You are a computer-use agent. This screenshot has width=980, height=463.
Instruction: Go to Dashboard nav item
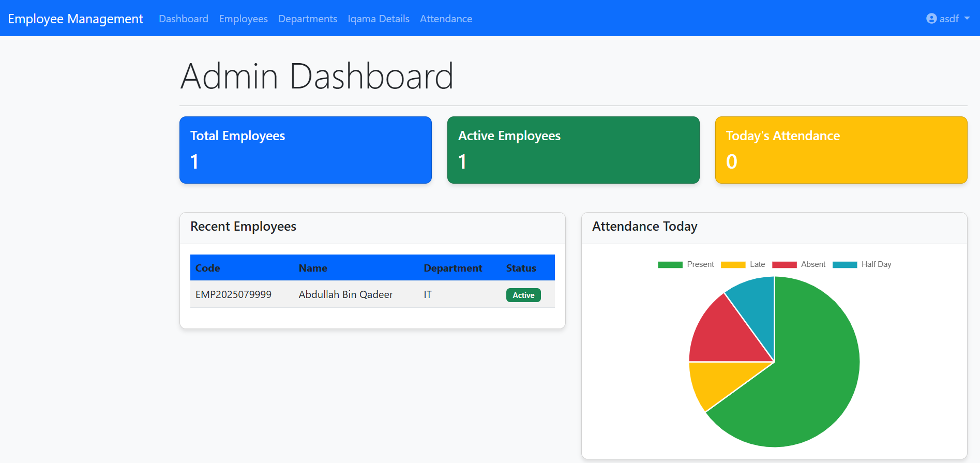tap(184, 19)
